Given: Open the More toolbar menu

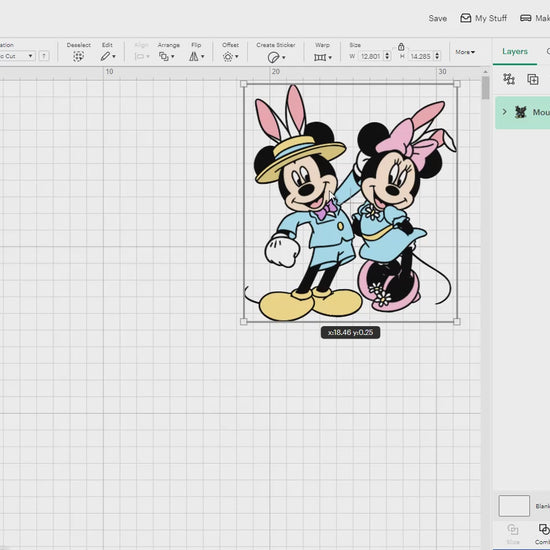Looking at the screenshot, I should point(465,52).
